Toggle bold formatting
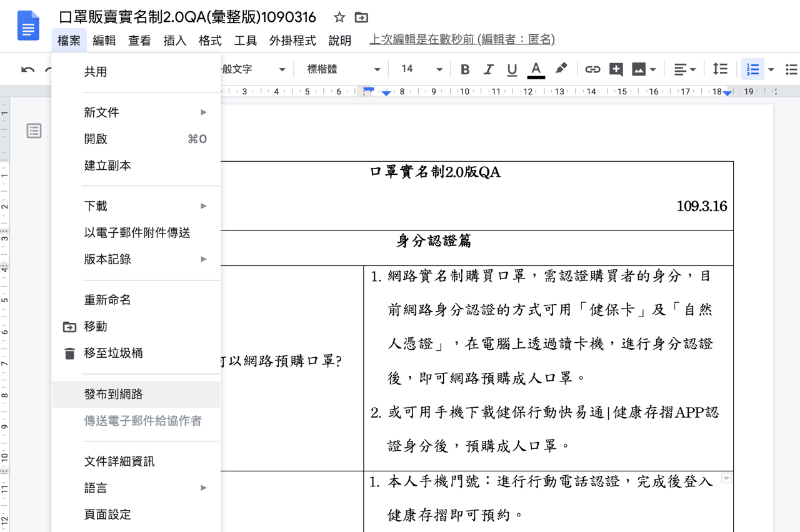 pyautogui.click(x=465, y=69)
